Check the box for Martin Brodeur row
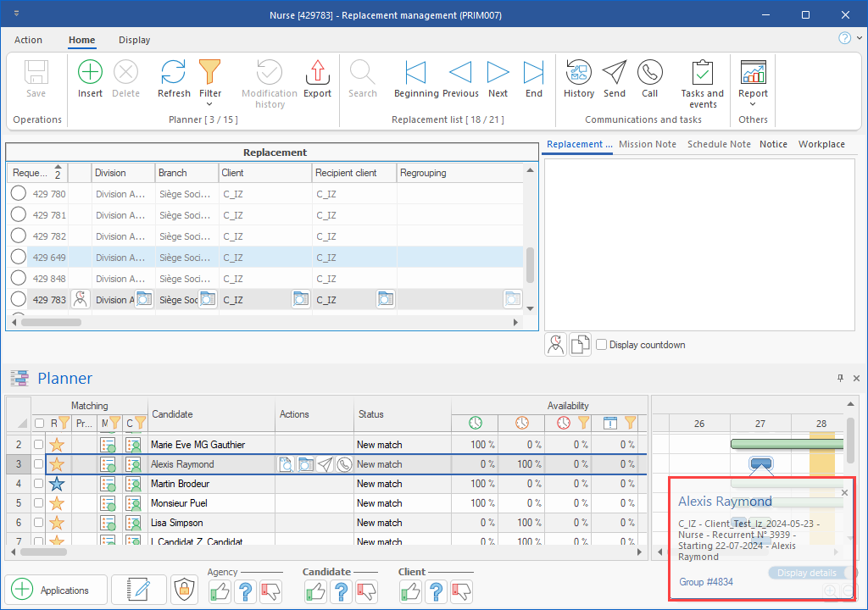Viewport: 868px width, 610px height. click(x=38, y=484)
